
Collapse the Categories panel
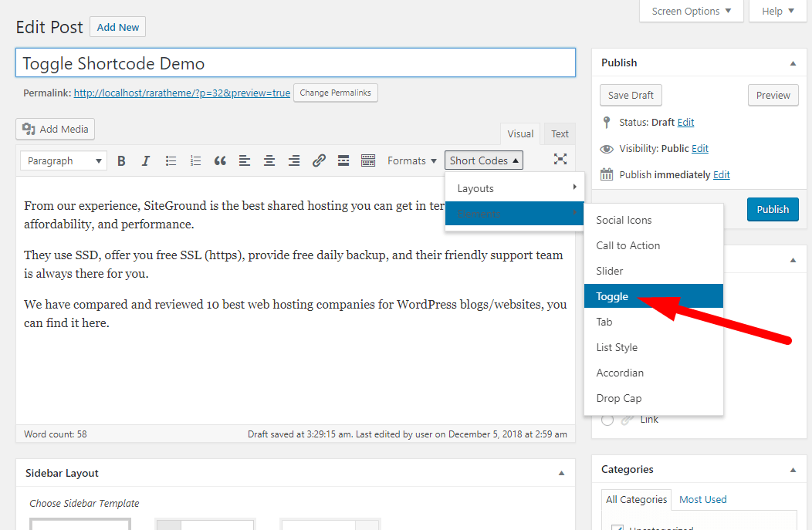(793, 469)
